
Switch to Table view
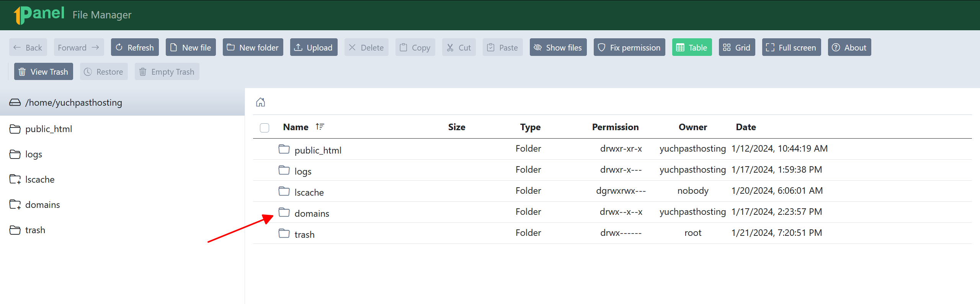click(x=692, y=47)
